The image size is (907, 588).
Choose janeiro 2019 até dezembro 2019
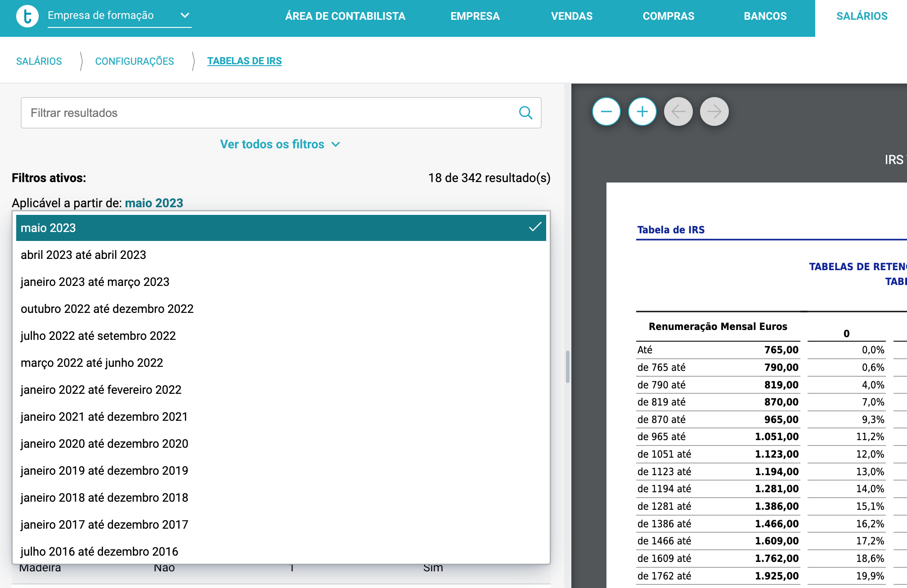281,471
